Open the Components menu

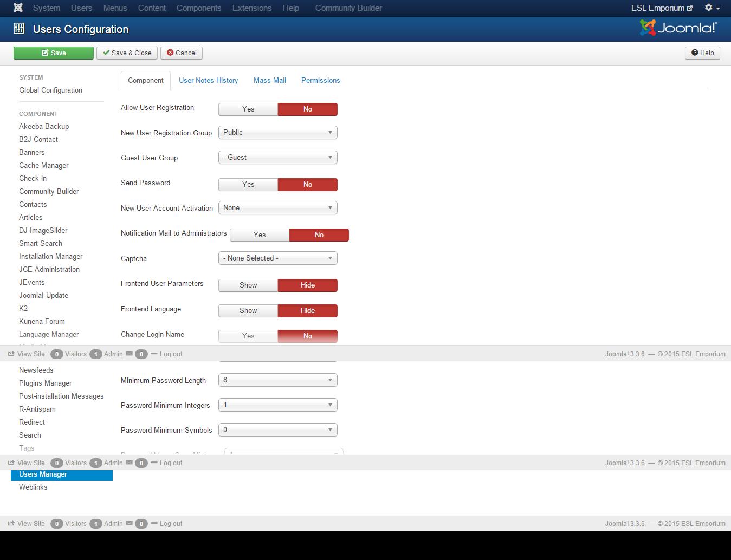click(x=199, y=8)
